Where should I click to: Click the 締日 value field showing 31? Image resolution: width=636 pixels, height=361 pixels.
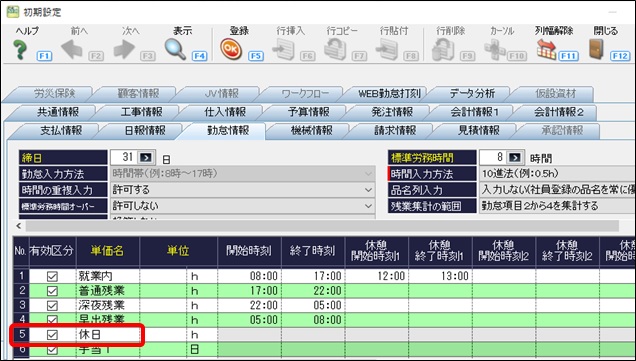pos(124,157)
